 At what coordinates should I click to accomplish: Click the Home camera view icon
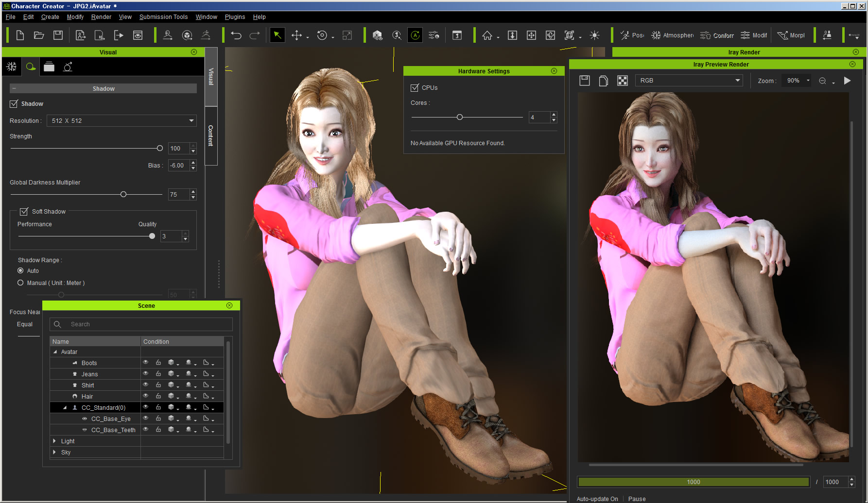[487, 35]
